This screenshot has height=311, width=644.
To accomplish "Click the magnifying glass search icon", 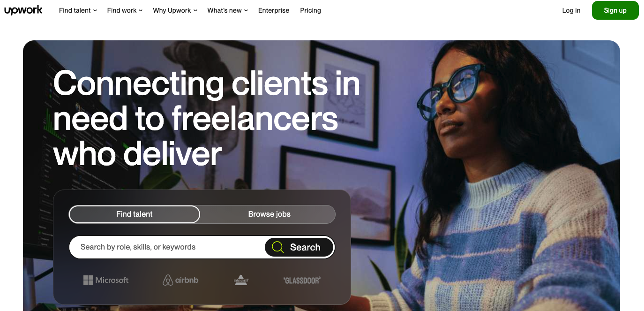I will pyautogui.click(x=278, y=247).
